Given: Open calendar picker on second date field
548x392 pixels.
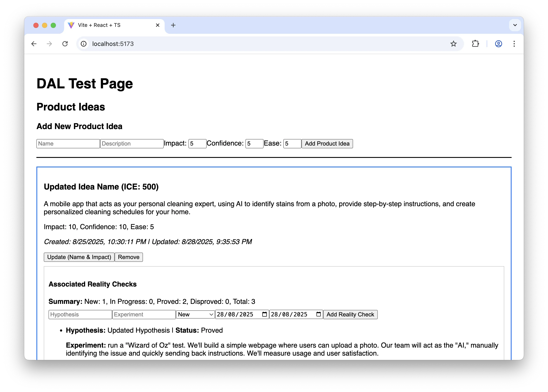Looking at the screenshot, I should click(x=318, y=314).
